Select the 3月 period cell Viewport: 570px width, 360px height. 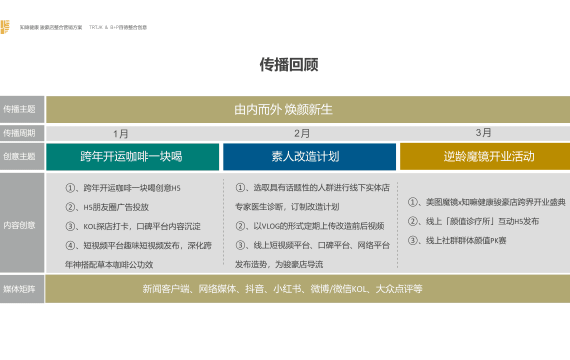[483, 133]
